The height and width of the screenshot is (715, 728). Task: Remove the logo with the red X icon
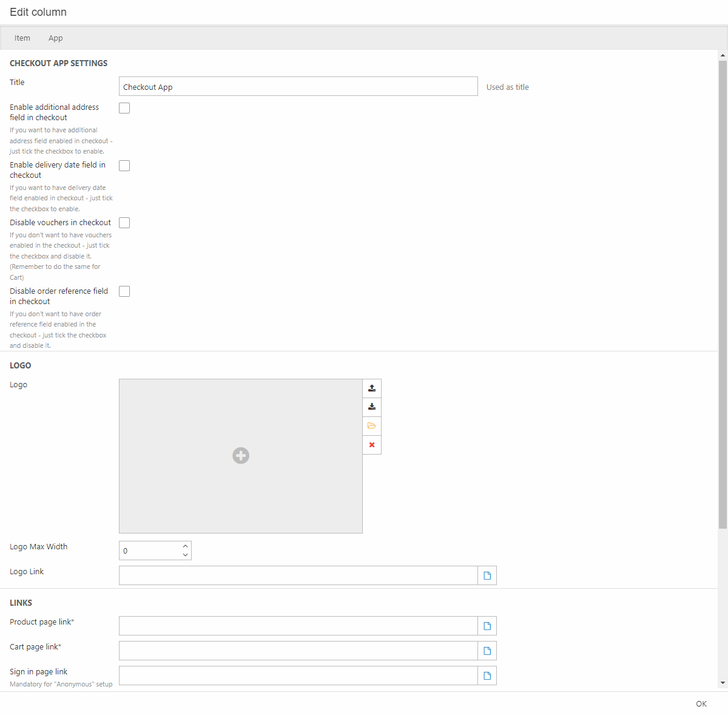coord(372,445)
